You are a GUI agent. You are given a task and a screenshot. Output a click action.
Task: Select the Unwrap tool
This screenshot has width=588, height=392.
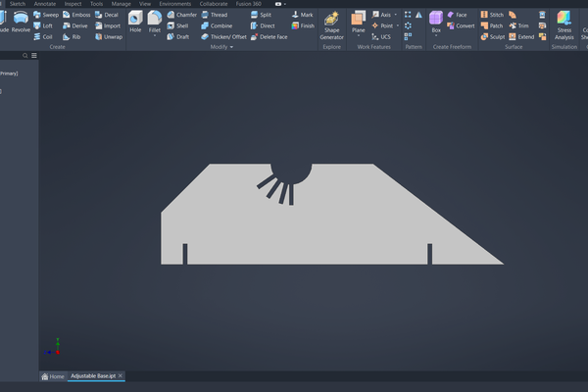(x=109, y=37)
